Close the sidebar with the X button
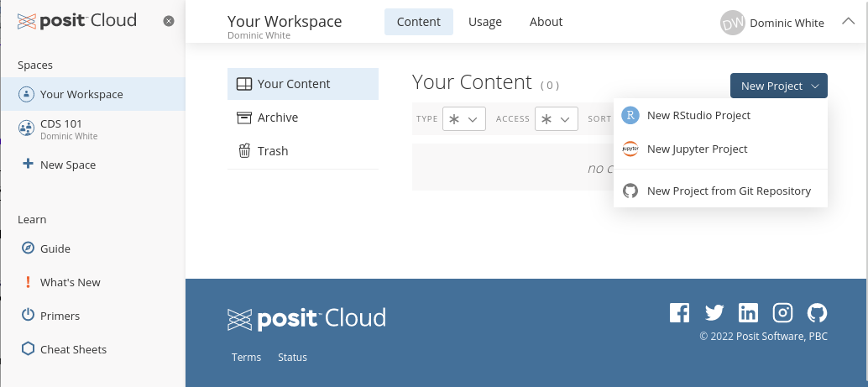868x387 pixels. click(169, 21)
